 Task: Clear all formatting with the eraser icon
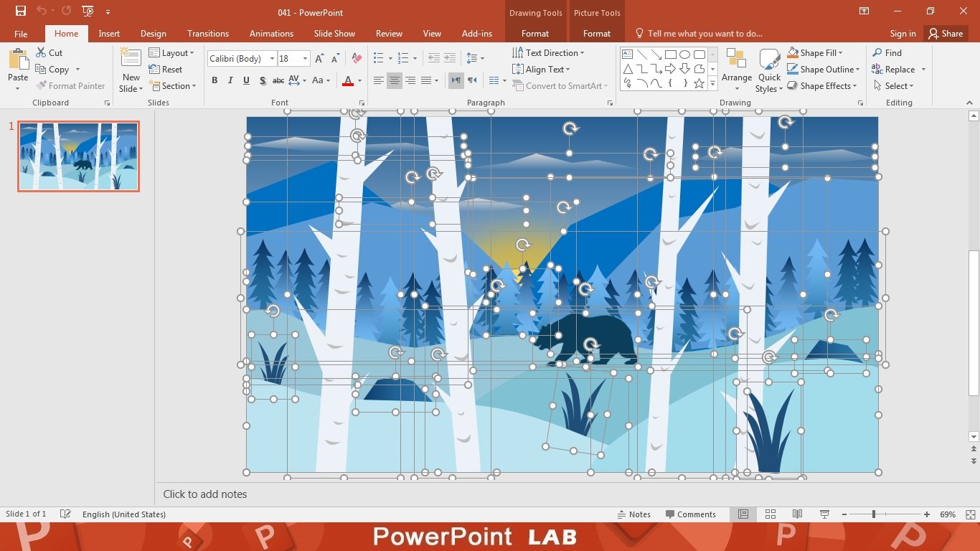(358, 59)
